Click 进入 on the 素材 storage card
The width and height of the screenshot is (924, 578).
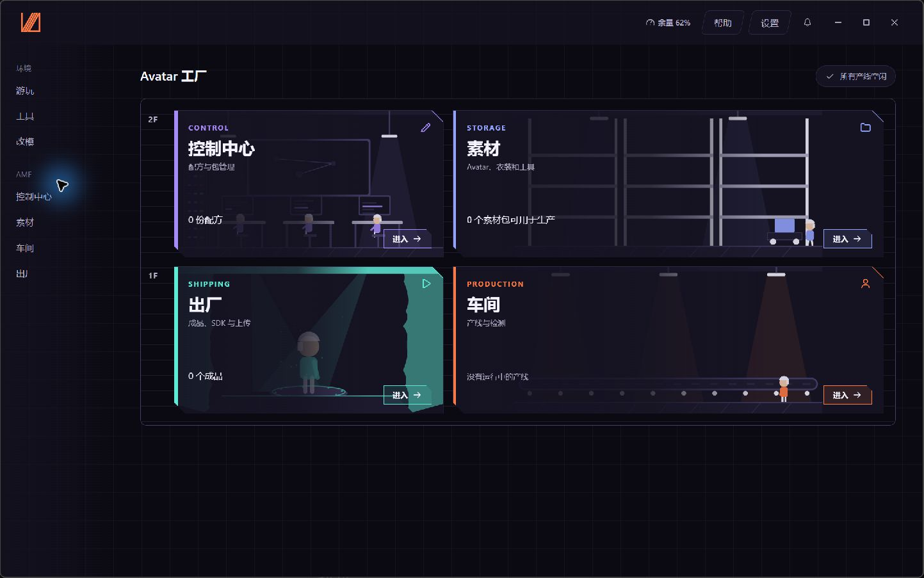click(847, 239)
